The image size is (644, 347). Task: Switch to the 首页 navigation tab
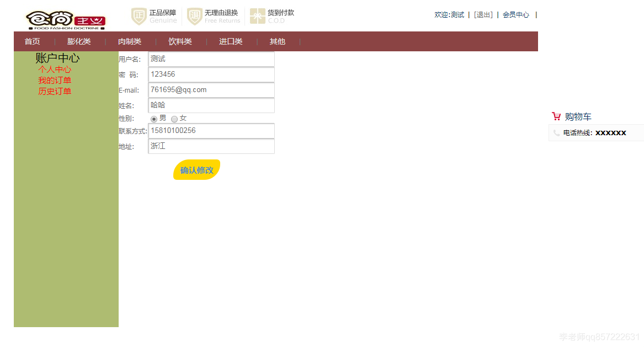(x=31, y=41)
